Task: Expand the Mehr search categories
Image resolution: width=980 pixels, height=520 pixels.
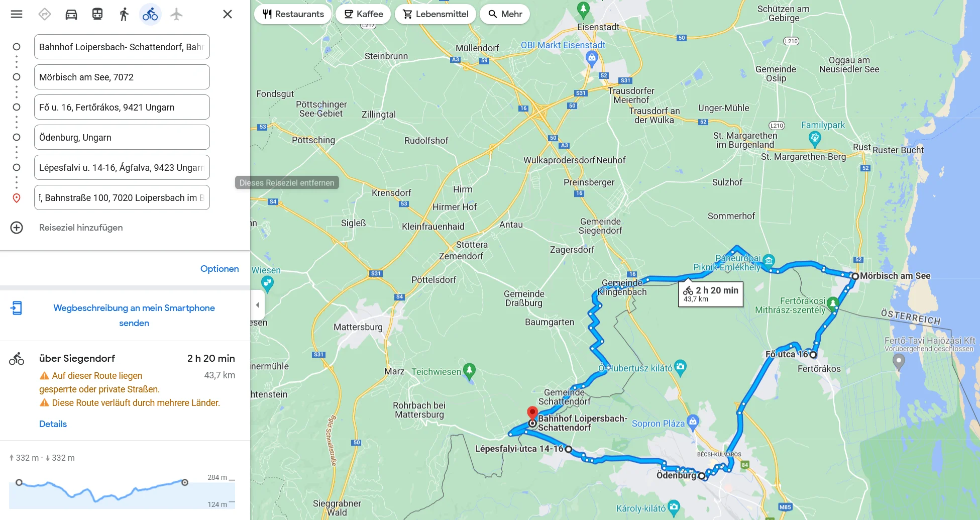Action: pos(505,14)
